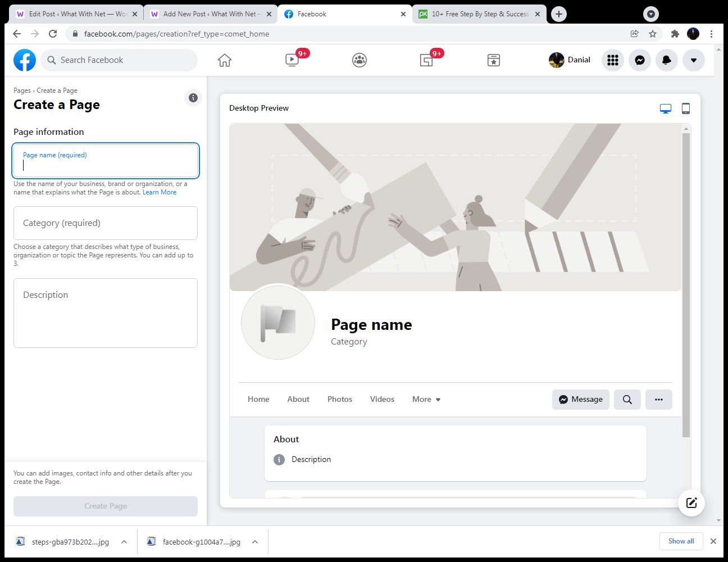Expand options for steps-gba973b202 download
The width and height of the screenshot is (728, 562).
tap(123, 541)
